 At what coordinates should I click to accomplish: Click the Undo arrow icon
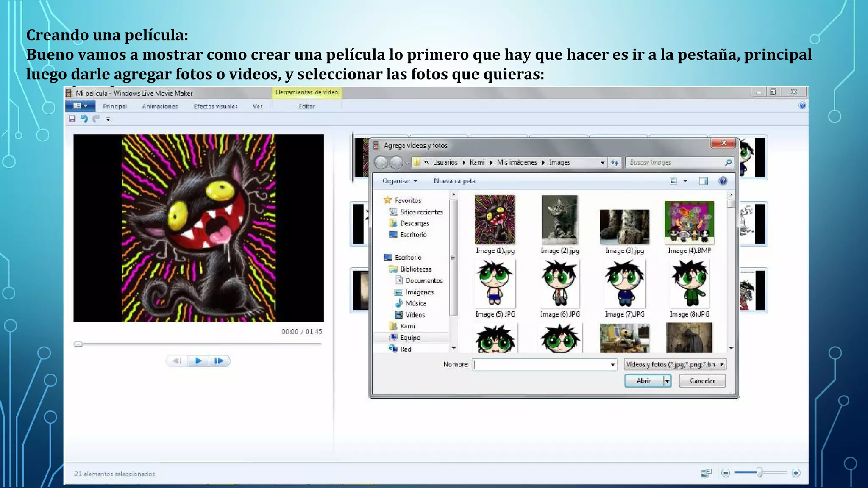(x=84, y=119)
